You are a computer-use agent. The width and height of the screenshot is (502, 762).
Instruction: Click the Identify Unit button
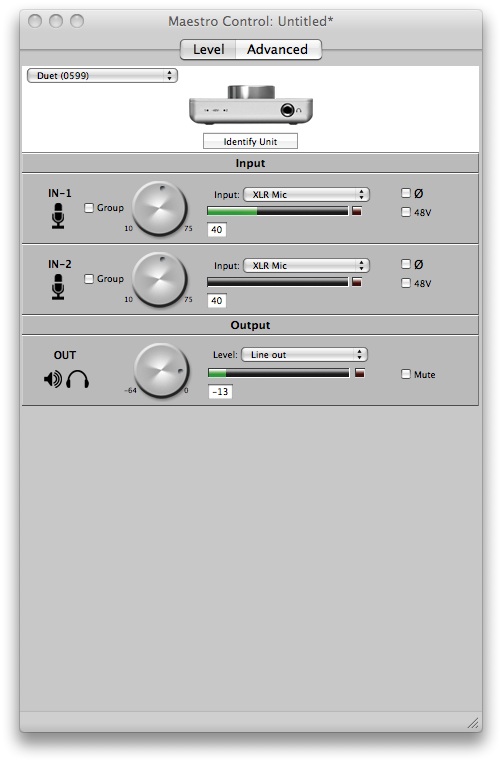250,141
